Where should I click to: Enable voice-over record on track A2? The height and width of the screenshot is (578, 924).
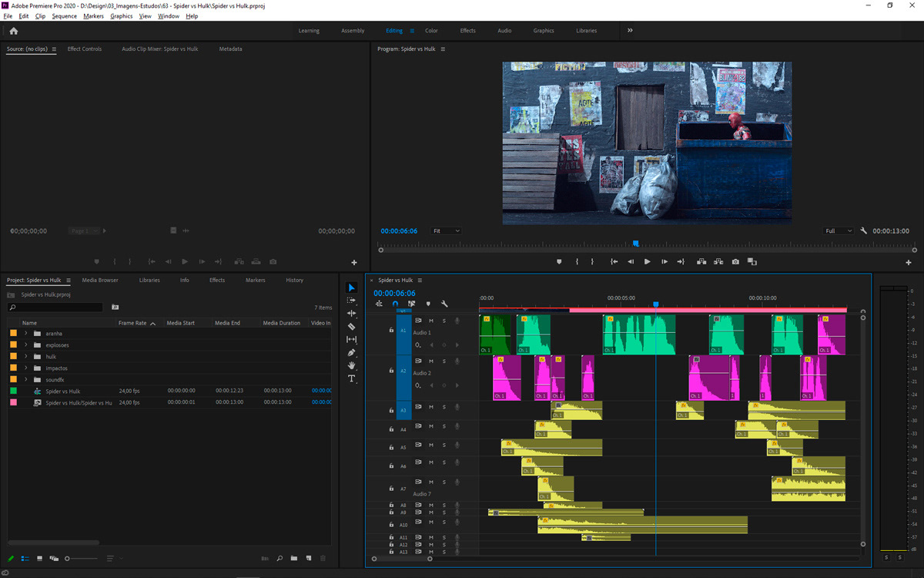pyautogui.click(x=457, y=361)
